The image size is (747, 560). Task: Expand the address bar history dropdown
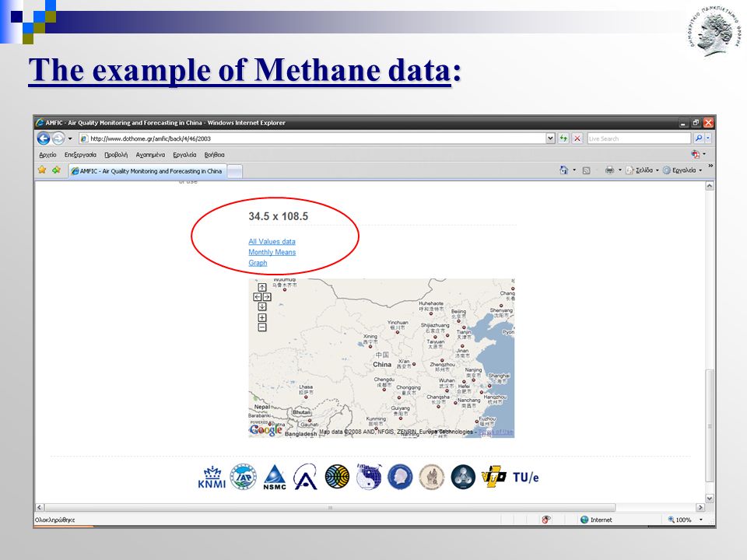551,138
